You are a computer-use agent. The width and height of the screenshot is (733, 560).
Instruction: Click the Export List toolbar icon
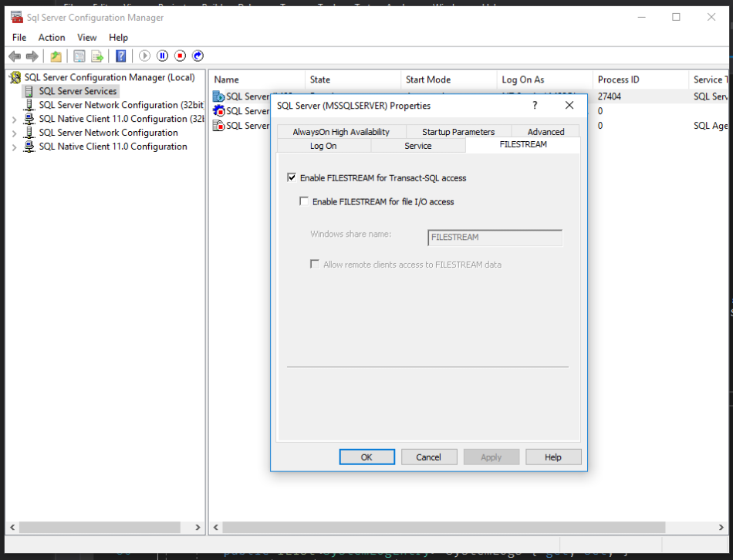pyautogui.click(x=96, y=56)
